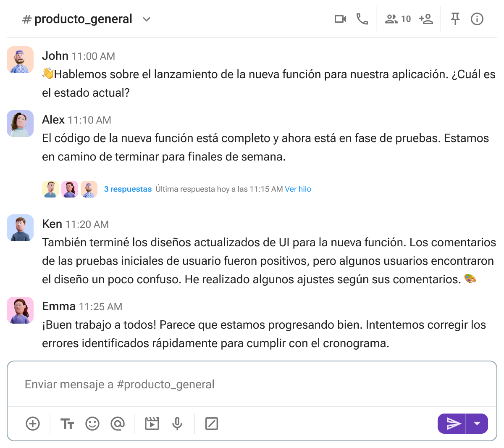Add people to #producto_general
Screen dimensions: 504x448
click(x=425, y=18)
